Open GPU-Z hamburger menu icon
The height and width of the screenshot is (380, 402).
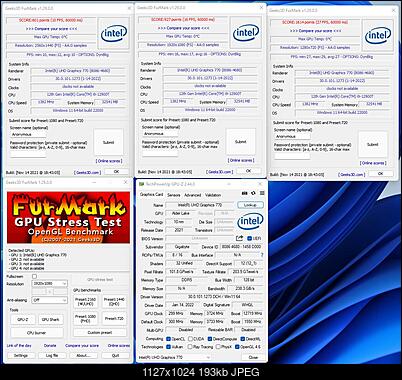point(262,193)
